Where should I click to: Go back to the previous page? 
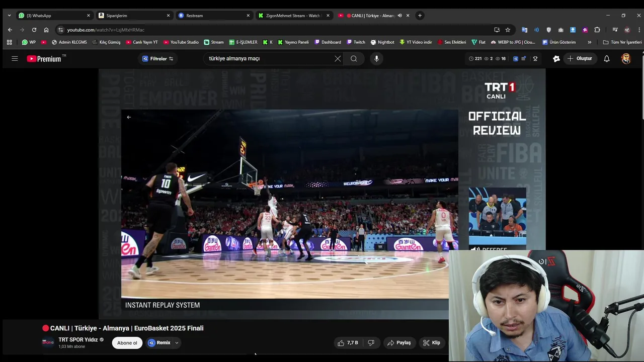coord(10,30)
